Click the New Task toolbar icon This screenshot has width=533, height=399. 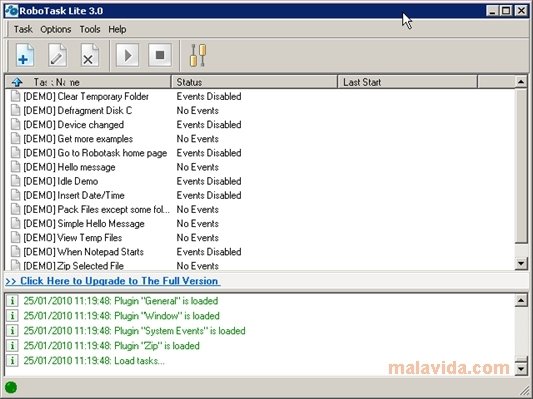[x=25, y=55]
